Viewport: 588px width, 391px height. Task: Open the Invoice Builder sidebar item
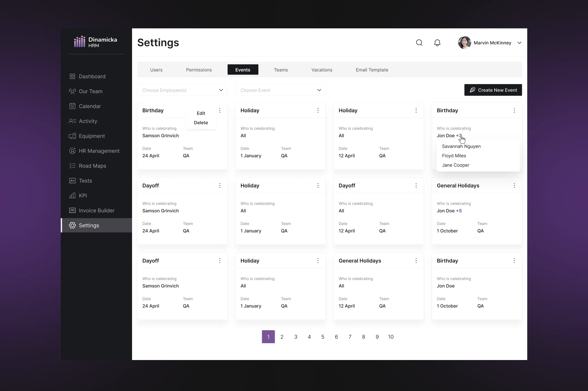(97, 211)
